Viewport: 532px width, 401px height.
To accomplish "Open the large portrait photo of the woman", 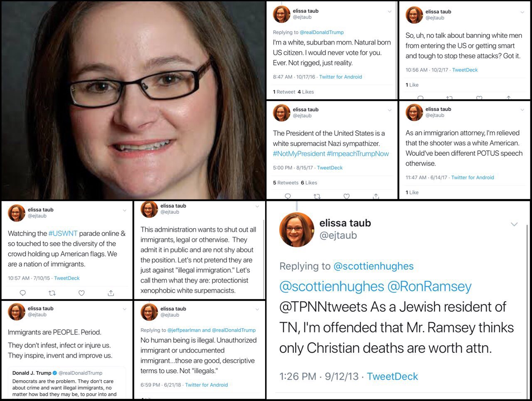I will coord(133,100).
